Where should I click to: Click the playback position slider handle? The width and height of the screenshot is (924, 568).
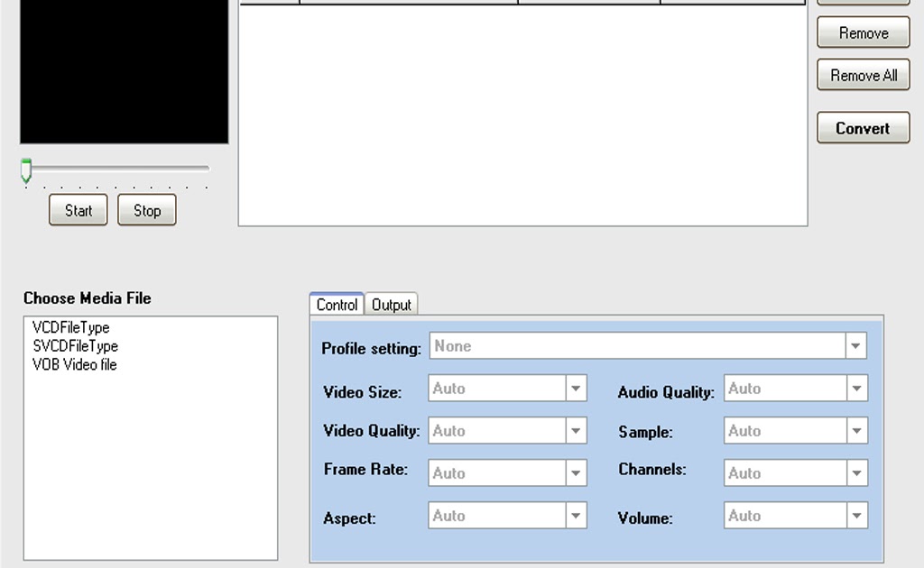coord(25,170)
